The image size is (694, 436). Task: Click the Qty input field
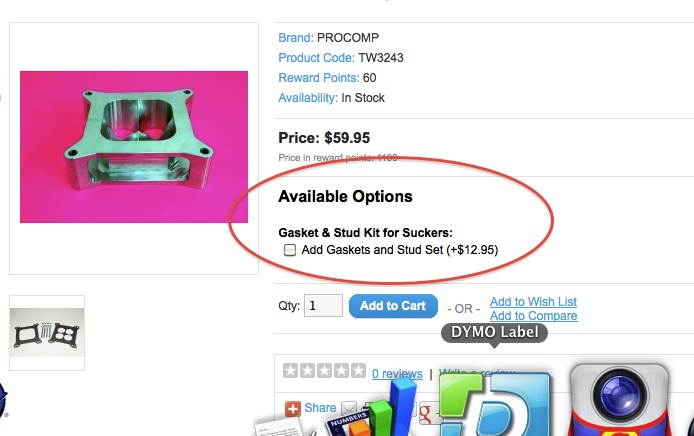point(323,305)
